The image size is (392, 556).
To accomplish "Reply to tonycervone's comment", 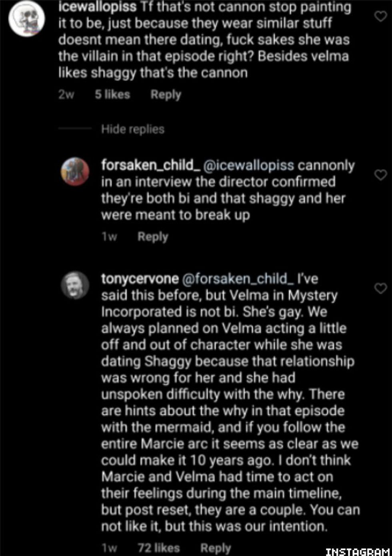I will 215,548.
